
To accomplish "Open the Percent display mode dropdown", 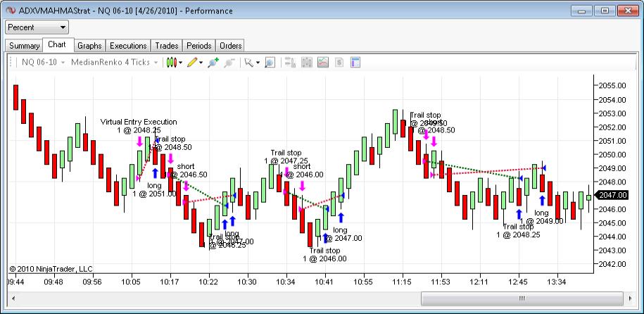I will coord(37,27).
